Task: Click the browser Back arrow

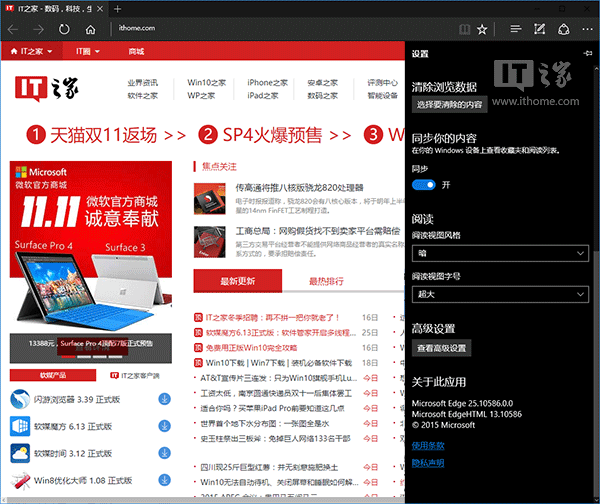Action: pyautogui.click(x=13, y=29)
